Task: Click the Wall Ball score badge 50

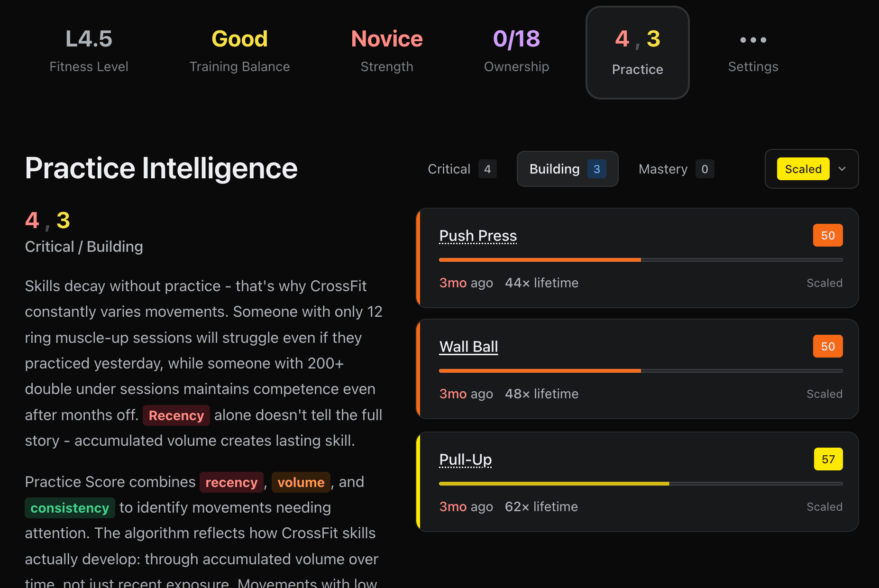Action: 827,347
